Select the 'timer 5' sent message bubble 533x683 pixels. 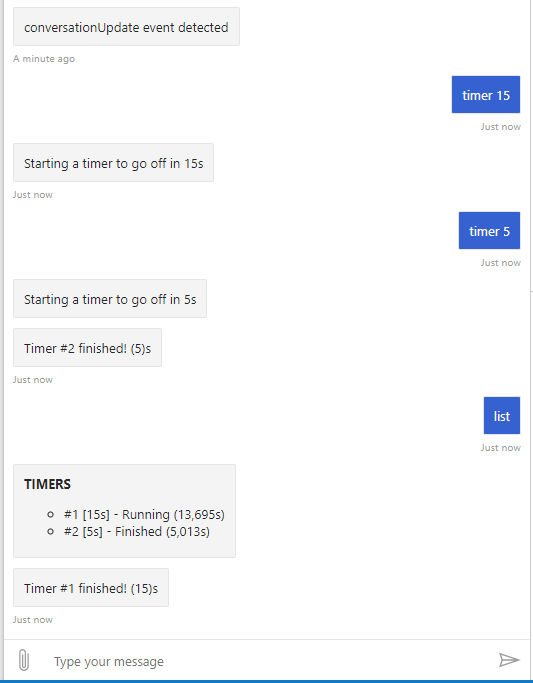pyautogui.click(x=489, y=230)
